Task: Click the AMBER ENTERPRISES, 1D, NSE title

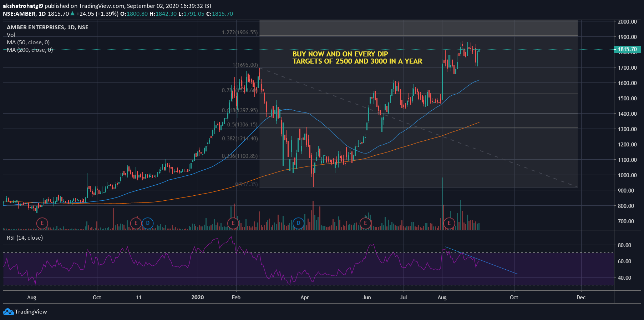Action: 47,27
